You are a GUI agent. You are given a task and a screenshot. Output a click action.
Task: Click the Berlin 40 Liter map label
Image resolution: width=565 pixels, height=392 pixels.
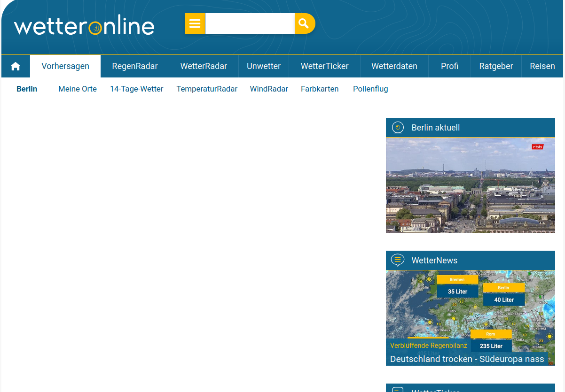point(504,295)
